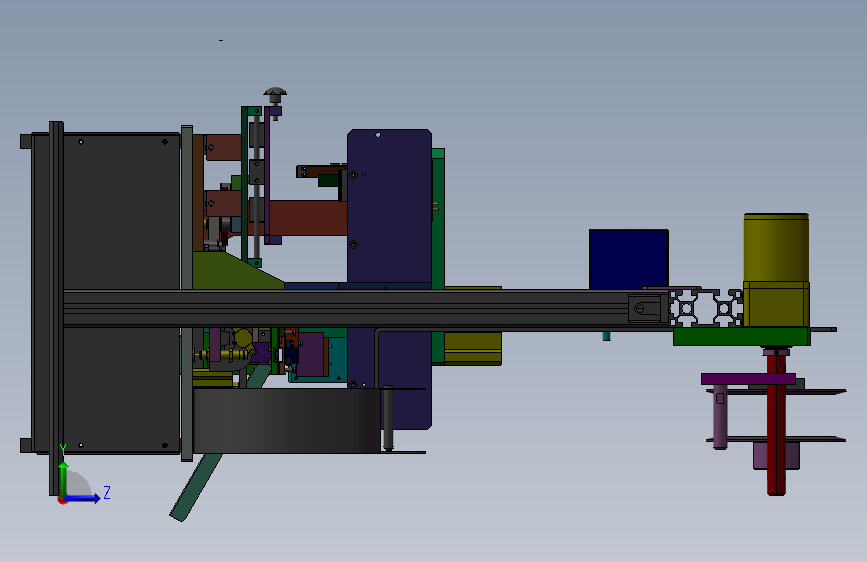The image size is (867, 562).
Task: Click the diagonal dark green strut at bottom left
Action: click(196, 487)
